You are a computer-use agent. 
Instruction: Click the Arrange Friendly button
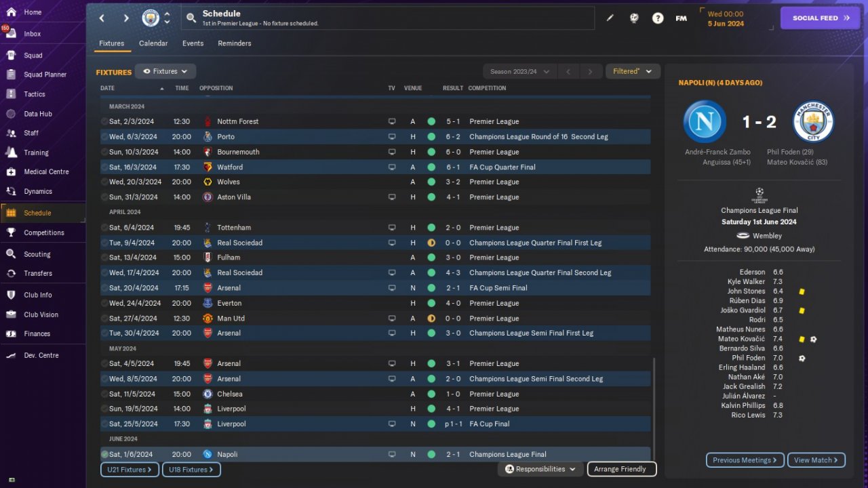click(x=622, y=469)
